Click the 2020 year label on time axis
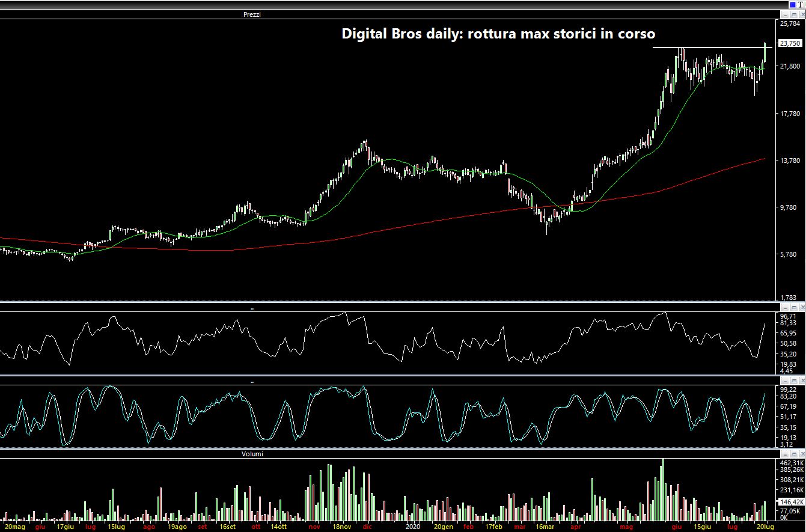 point(412,527)
